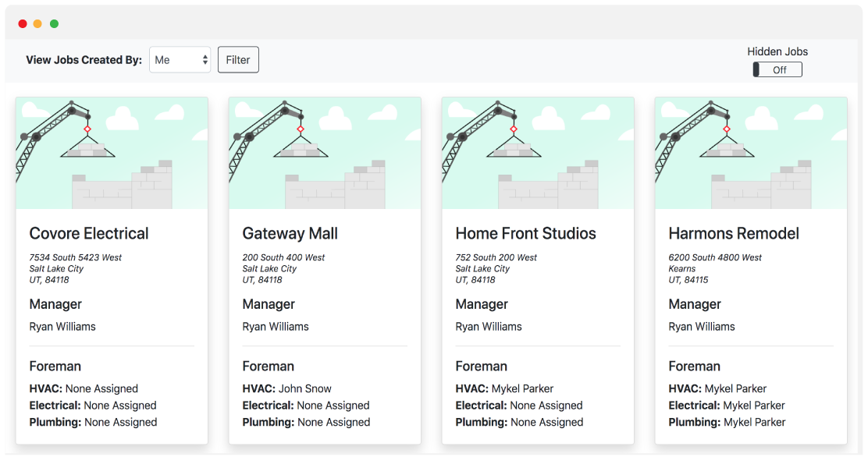Click Ryan Williams on Covore Electrical card
This screenshot has width=868, height=464.
point(62,327)
